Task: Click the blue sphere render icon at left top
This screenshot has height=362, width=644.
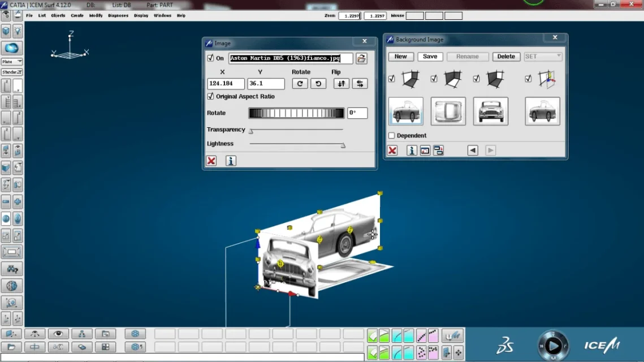Action: [x=11, y=48]
